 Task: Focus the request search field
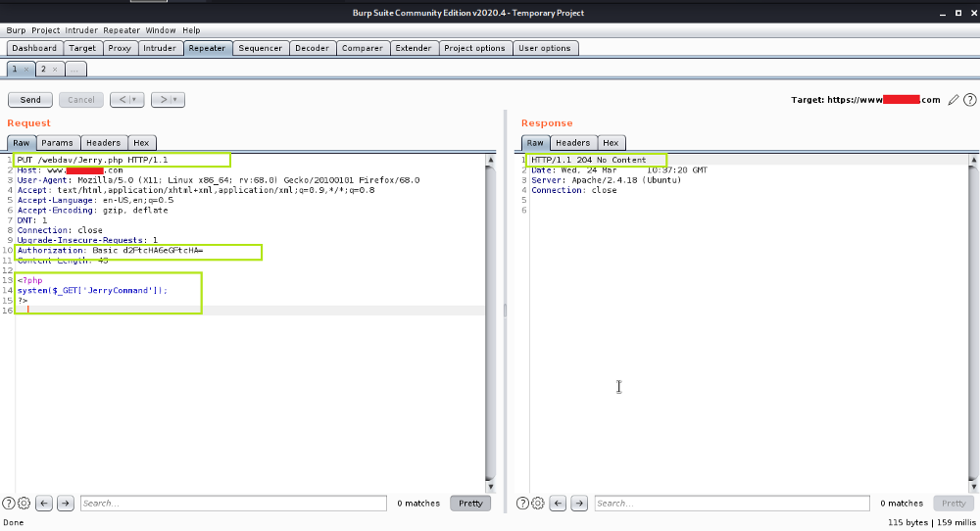click(x=234, y=503)
